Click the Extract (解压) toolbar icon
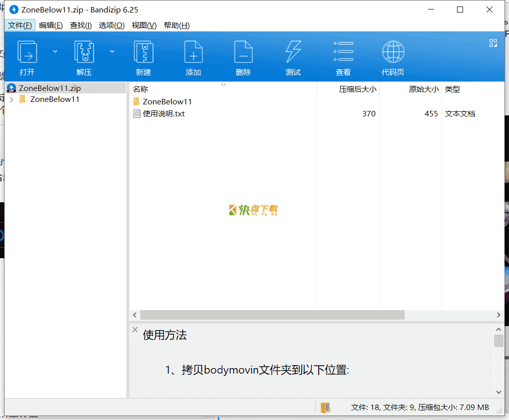 pyautogui.click(x=84, y=51)
